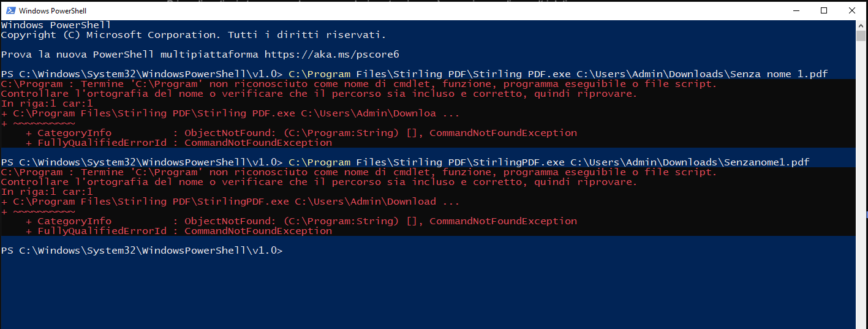Click the 'Prova la nuova PowerShell multipiattaforma' text
The width and height of the screenshot is (868, 329).
tap(129, 55)
